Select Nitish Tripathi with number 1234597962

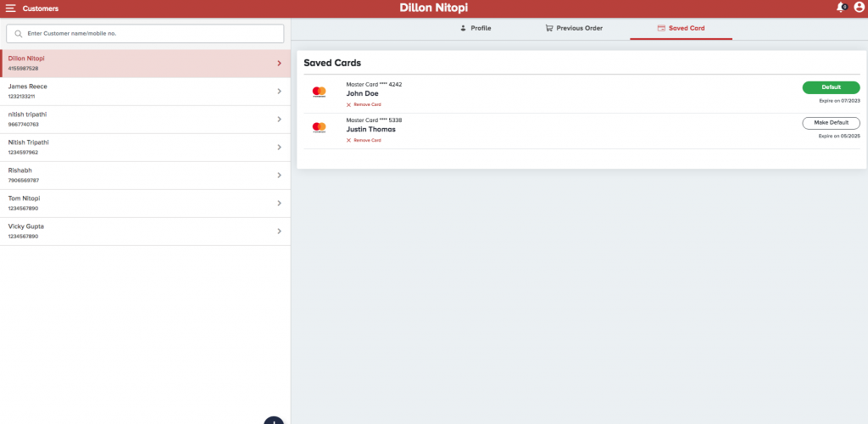127,148
